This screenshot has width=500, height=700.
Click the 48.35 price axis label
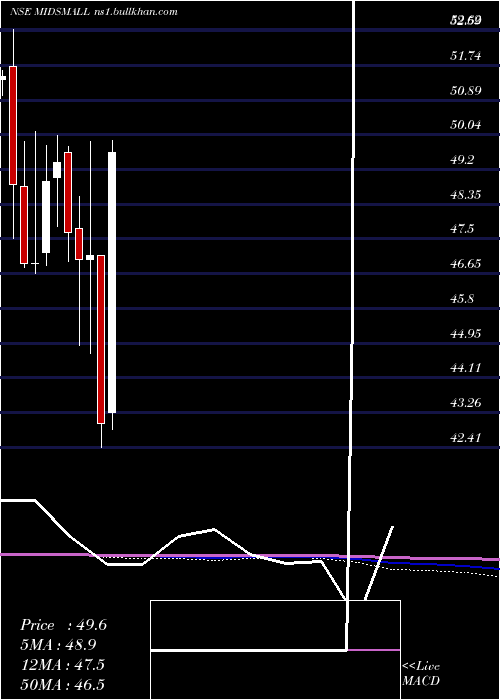(x=466, y=194)
